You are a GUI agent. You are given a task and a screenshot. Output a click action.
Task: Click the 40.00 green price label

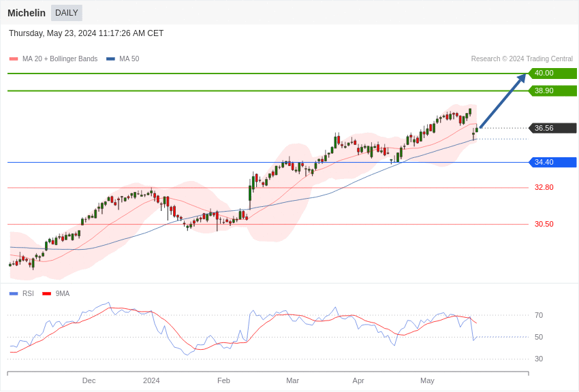[552, 73]
